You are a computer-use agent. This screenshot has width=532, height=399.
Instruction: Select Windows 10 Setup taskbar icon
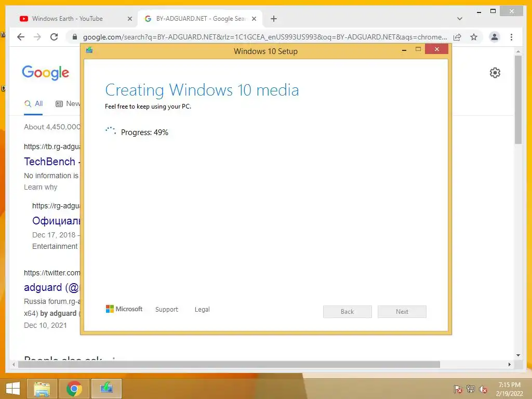click(x=106, y=389)
